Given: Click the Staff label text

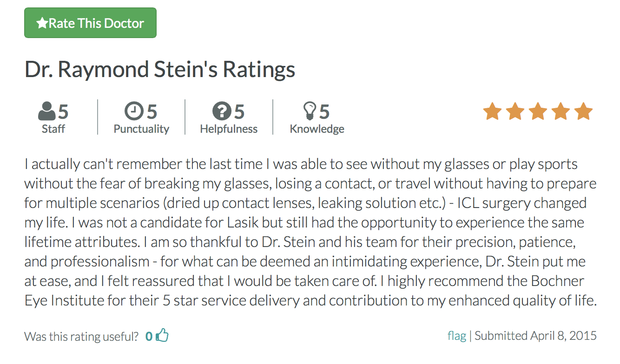Looking at the screenshot, I should (x=53, y=129).
